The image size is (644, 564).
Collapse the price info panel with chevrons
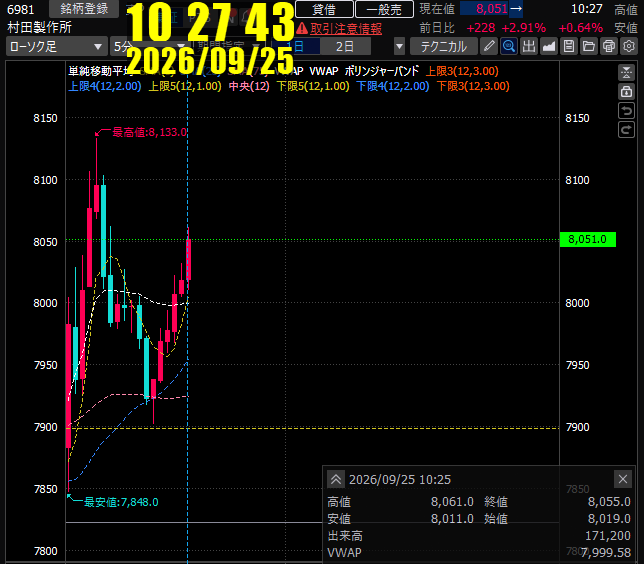(336, 479)
